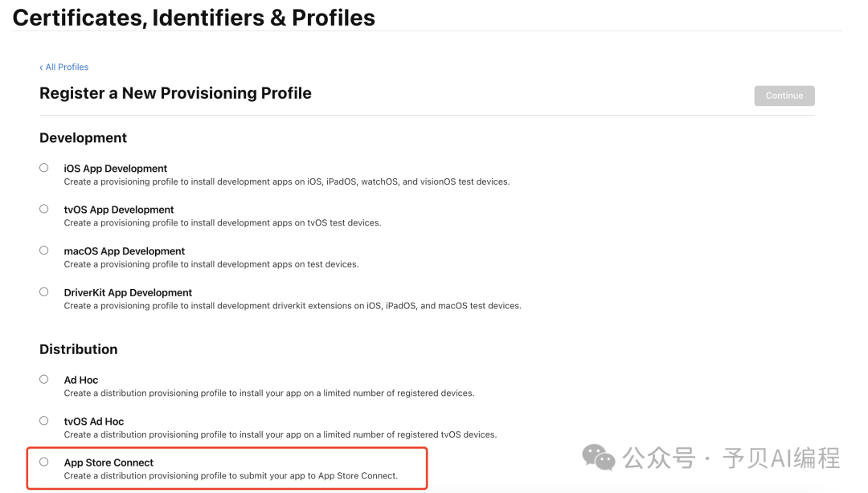
Task: Click the Distribution section heading
Action: point(78,349)
